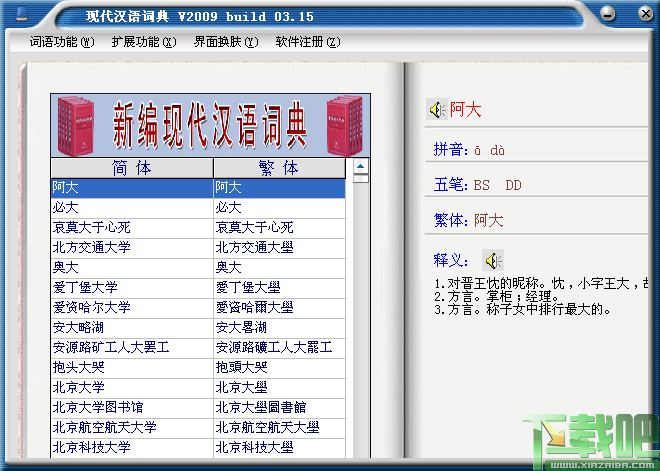Click the red headword 阿大 in detail panel
The image size is (660, 471).
pos(466,110)
